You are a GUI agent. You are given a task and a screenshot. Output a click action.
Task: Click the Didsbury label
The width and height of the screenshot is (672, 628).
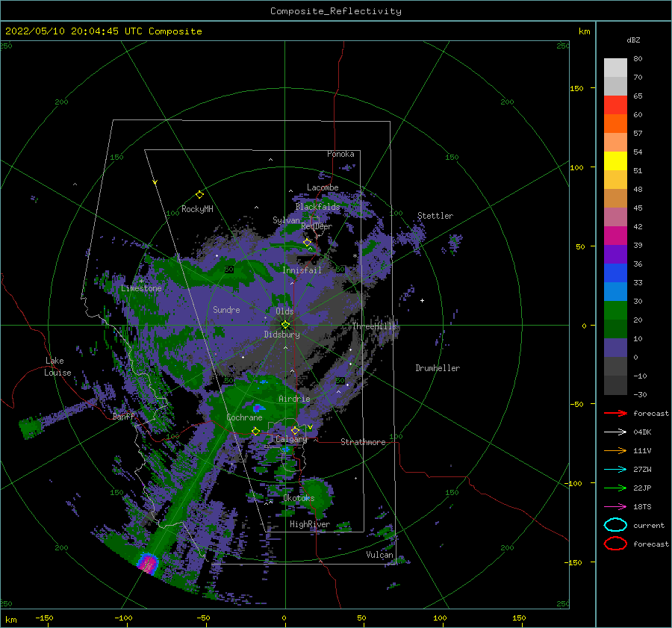[281, 335]
